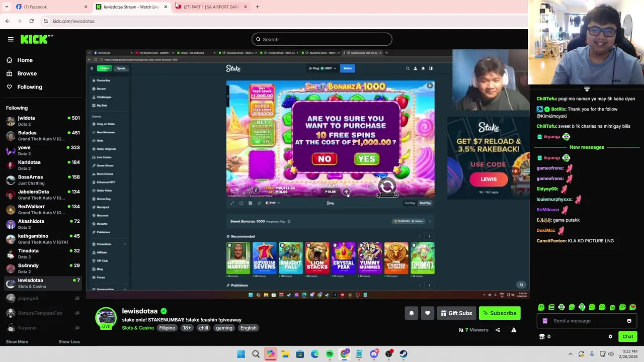The image size is (644, 362).
Task: Toggle stream notifications bell
Action: (412, 313)
